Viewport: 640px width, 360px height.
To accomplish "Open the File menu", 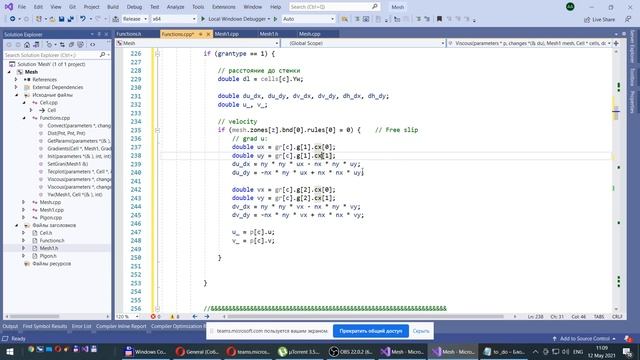I will pyautogui.click(x=22, y=7).
